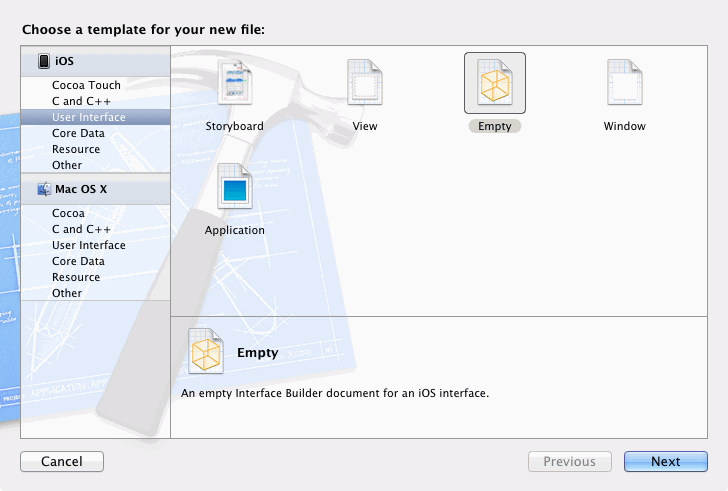Click the Previous button
728x491 pixels.
click(569, 462)
